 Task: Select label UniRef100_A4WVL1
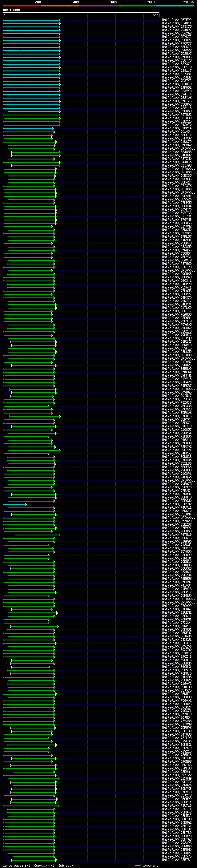click(x=177, y=508)
